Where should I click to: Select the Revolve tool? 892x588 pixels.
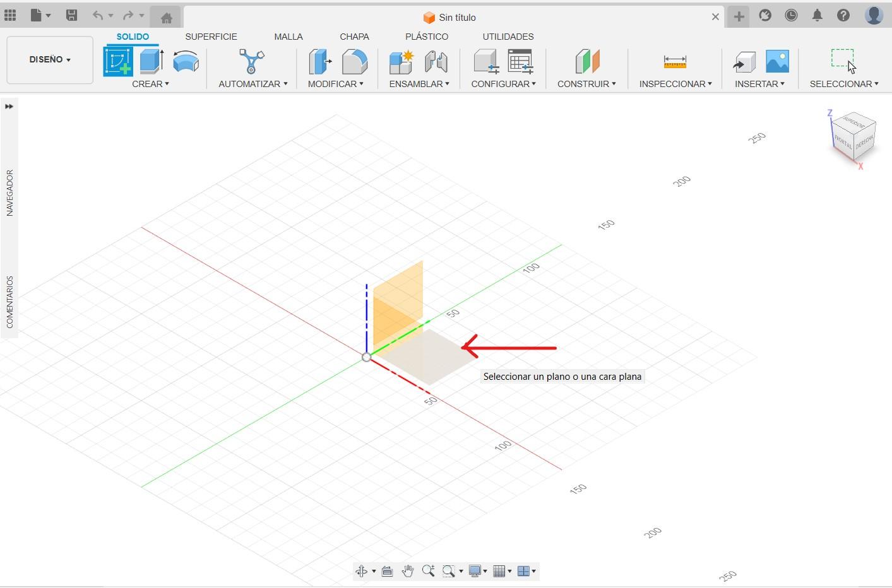[x=186, y=62]
